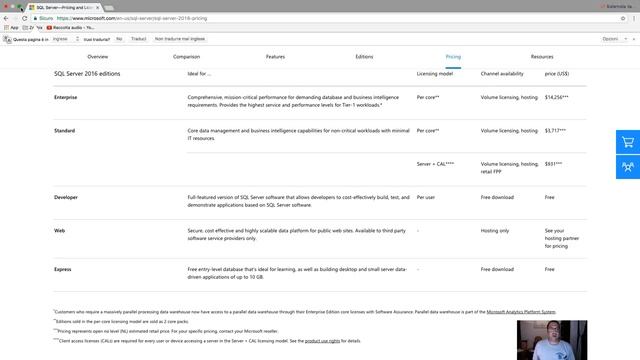Open the Chrome three-dot menu

pyautogui.click(x=634, y=18)
